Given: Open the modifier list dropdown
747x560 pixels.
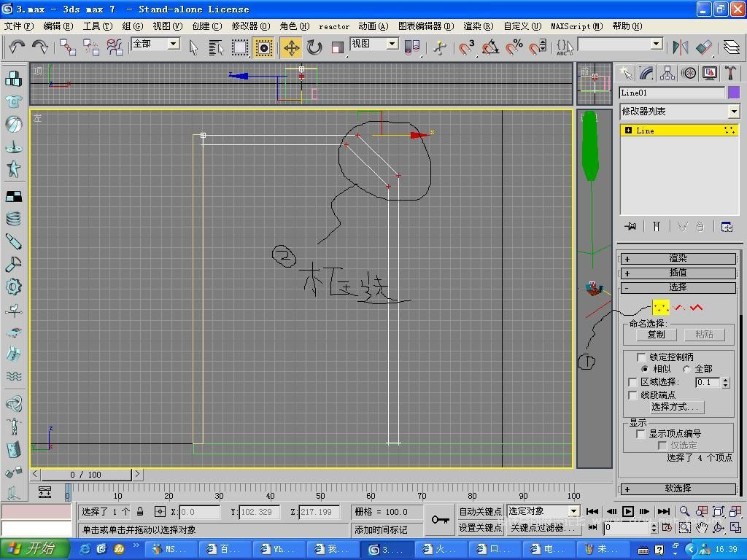Looking at the screenshot, I should point(734,112).
